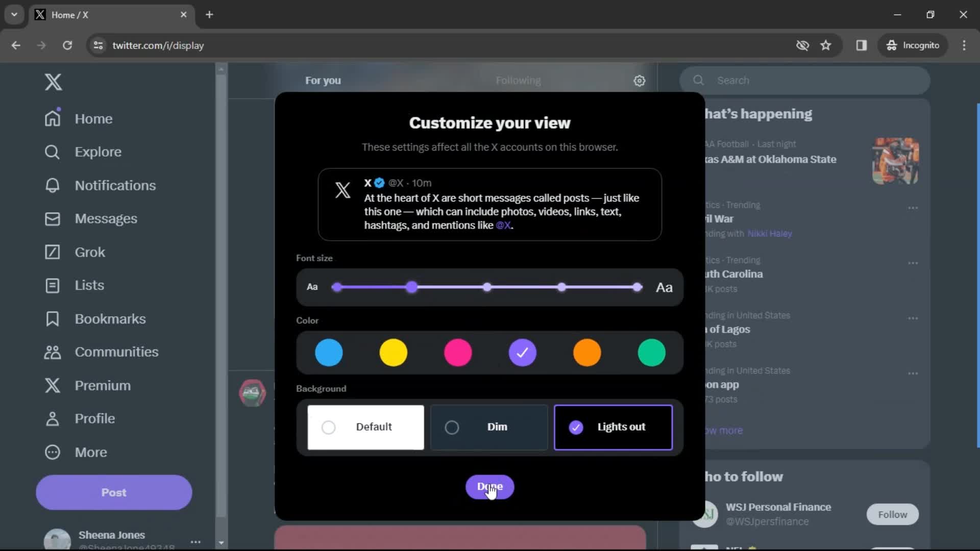The width and height of the screenshot is (980, 551).
Task: Click the Done button to save
Action: [x=489, y=486]
